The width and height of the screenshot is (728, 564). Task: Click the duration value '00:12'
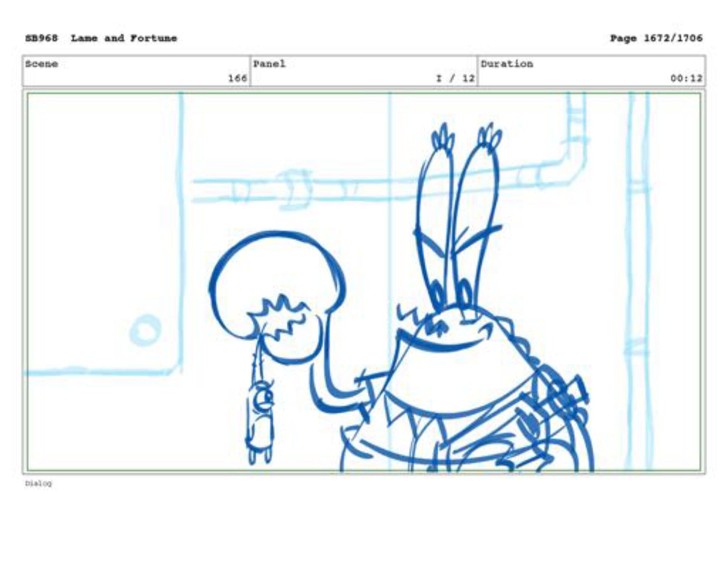point(686,79)
